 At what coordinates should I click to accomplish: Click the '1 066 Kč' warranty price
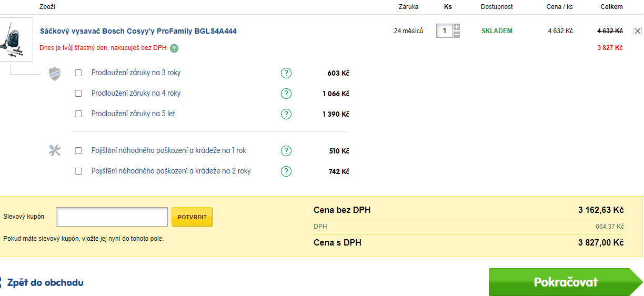pyautogui.click(x=336, y=94)
